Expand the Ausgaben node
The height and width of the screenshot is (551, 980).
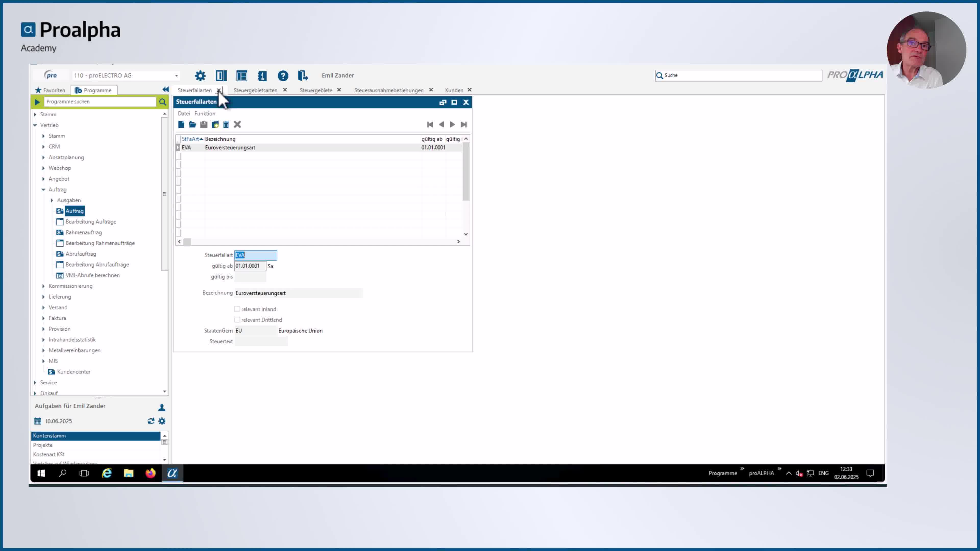click(x=52, y=200)
